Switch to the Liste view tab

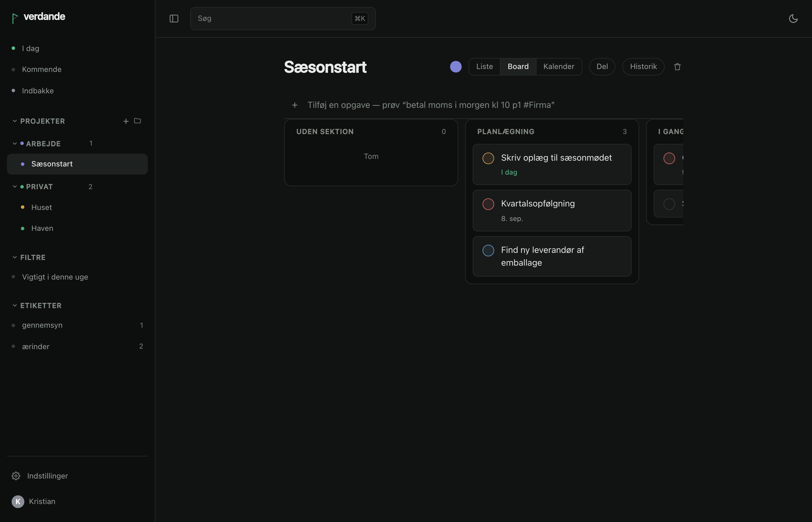[x=484, y=66]
